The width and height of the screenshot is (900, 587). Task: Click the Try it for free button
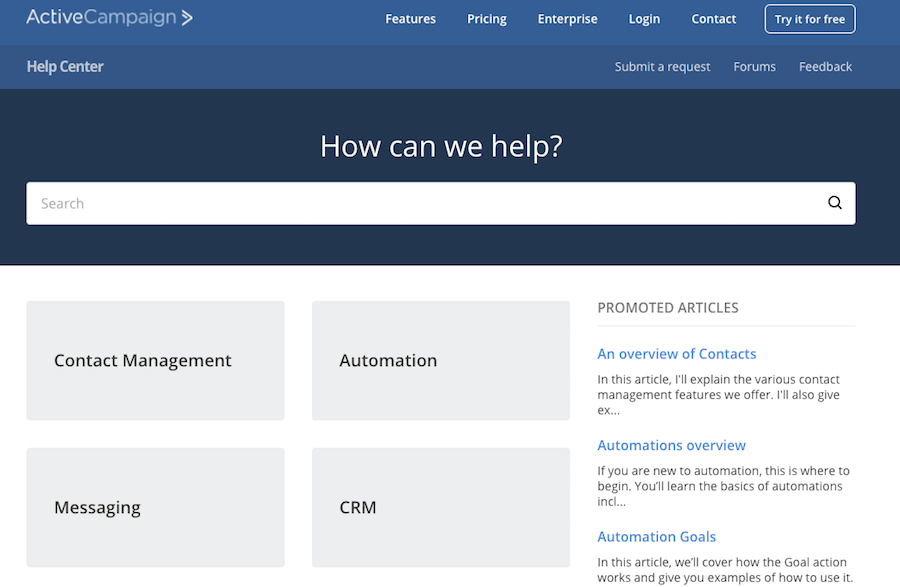[x=810, y=19]
